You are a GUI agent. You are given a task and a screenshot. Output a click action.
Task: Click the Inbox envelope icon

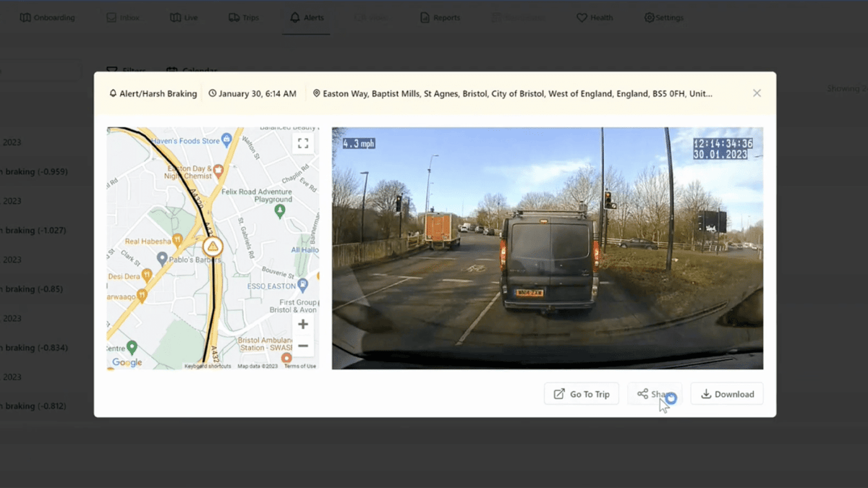point(111,17)
